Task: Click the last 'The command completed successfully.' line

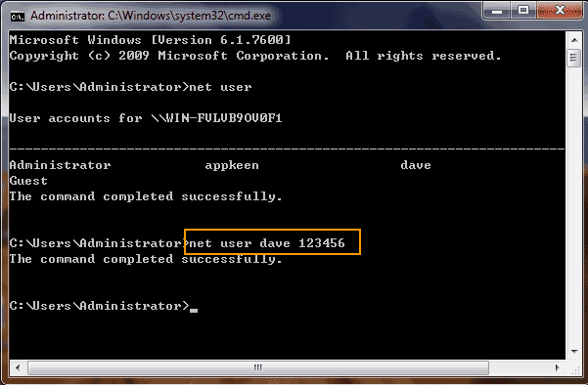Action: (146, 259)
